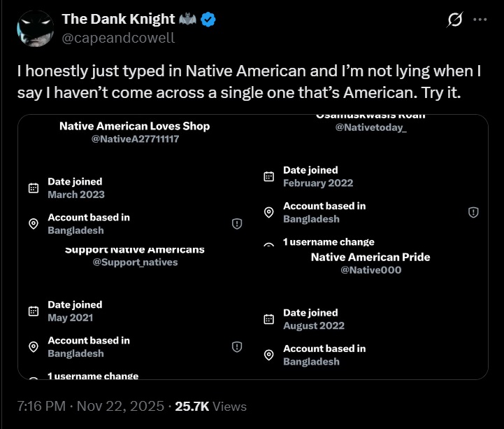
Task: Click calendar icon next to August 2022
Action: [x=268, y=319]
